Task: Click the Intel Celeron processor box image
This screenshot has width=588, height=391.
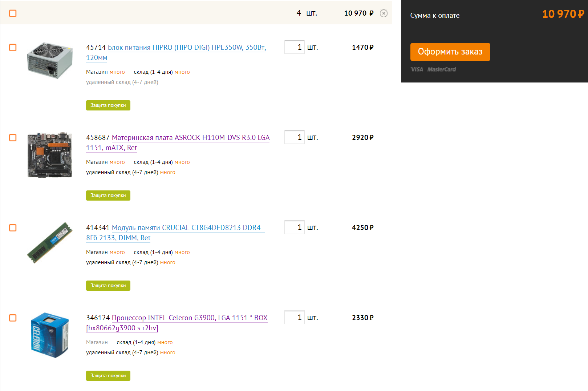Action: 50,335
